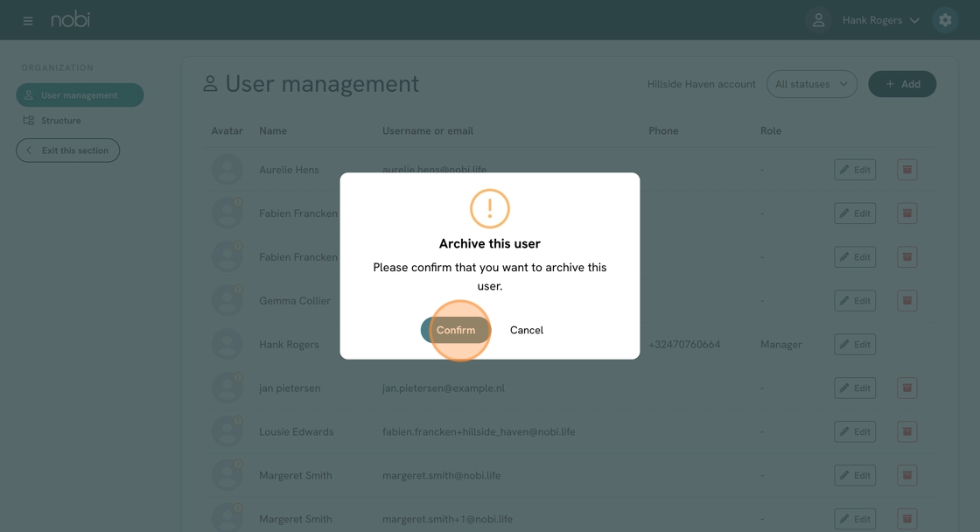Screen dimensions: 980x532
Task: Archive Gemma Collier via archive icon
Action: pos(906,301)
